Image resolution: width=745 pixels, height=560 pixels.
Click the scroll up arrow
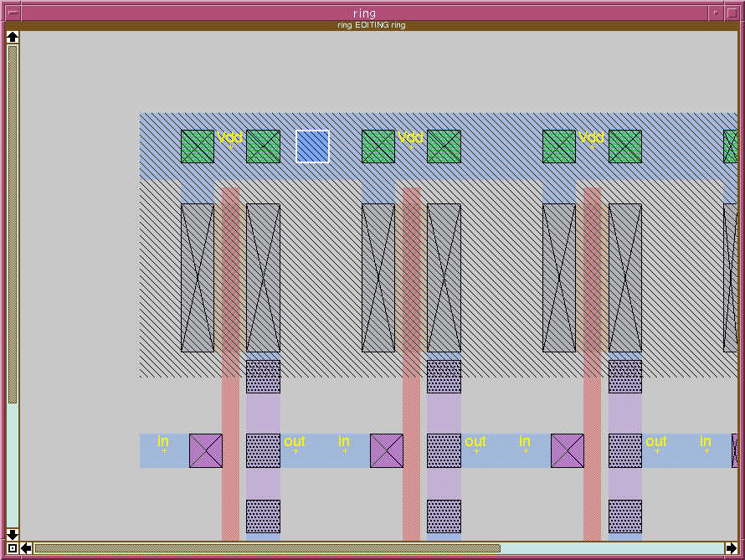point(13,37)
